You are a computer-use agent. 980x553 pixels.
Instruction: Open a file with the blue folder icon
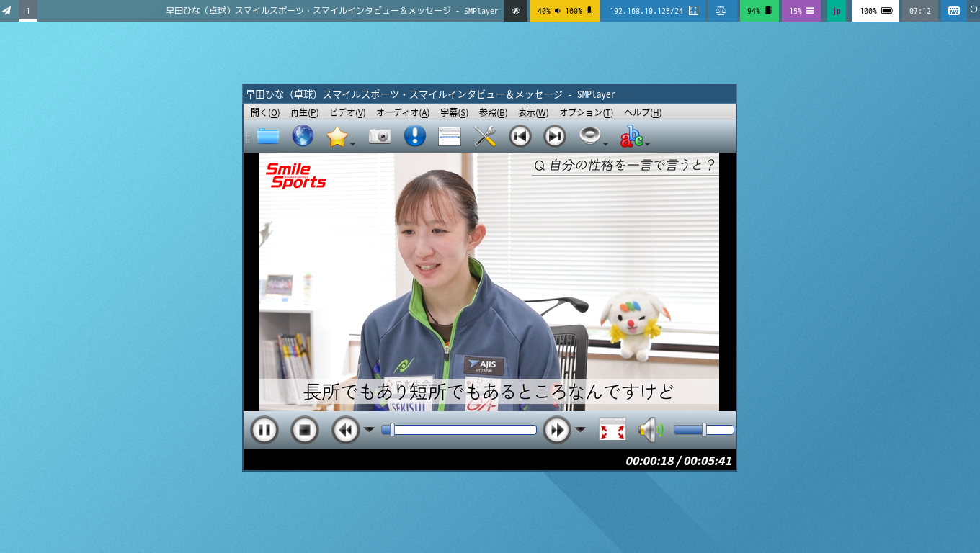(x=268, y=136)
